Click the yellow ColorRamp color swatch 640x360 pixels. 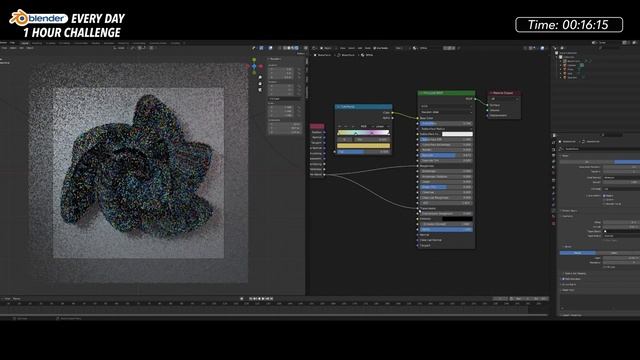(363, 146)
